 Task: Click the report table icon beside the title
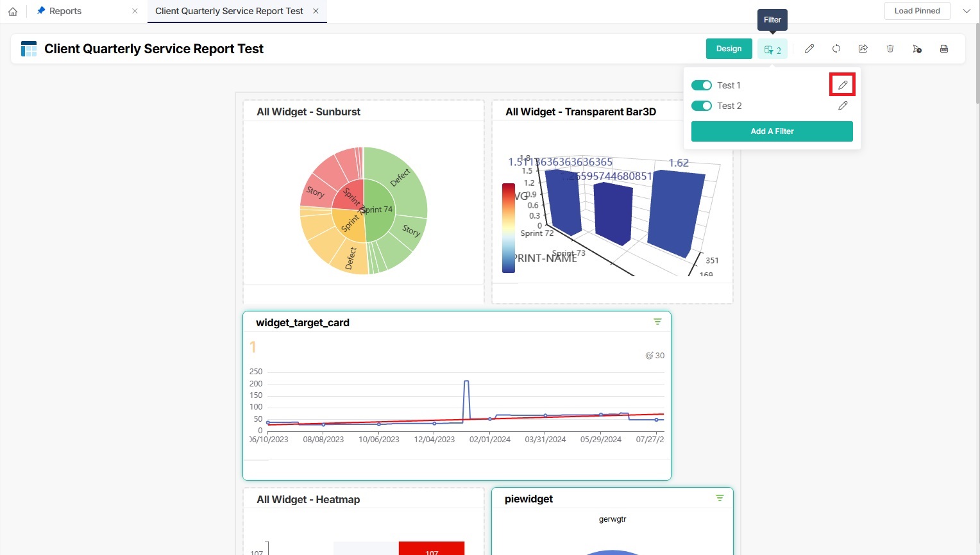click(x=29, y=49)
